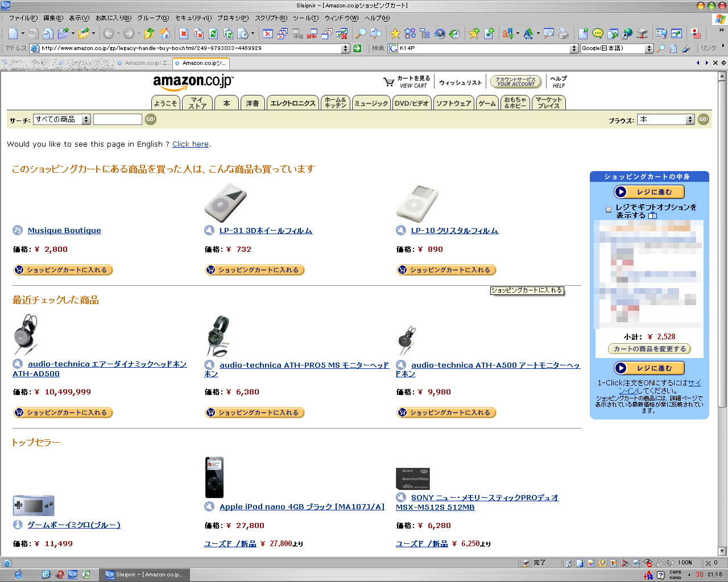The image size is (728, 582).
Task: Click the Home toolbar icon
Action: 164,34
